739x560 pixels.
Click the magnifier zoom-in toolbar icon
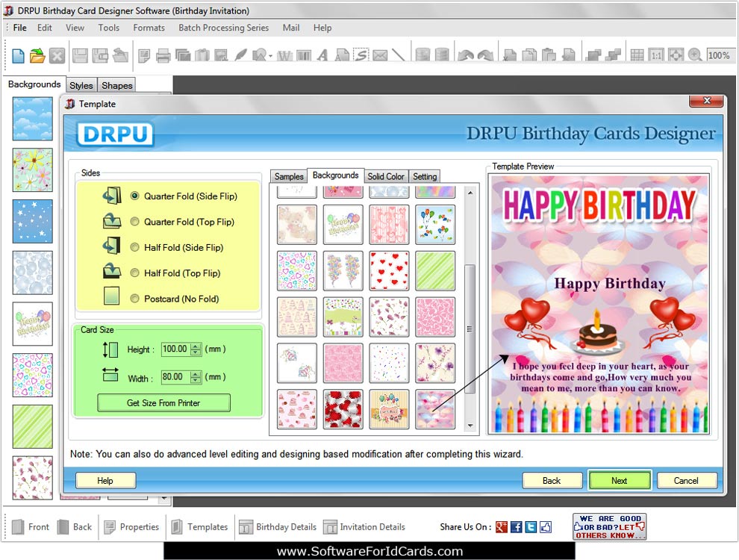tap(695, 55)
